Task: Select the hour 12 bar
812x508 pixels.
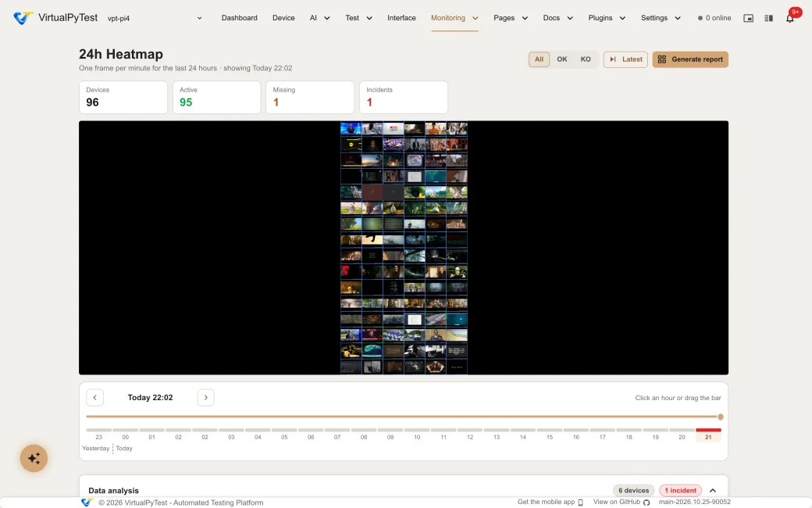Action: (470, 431)
